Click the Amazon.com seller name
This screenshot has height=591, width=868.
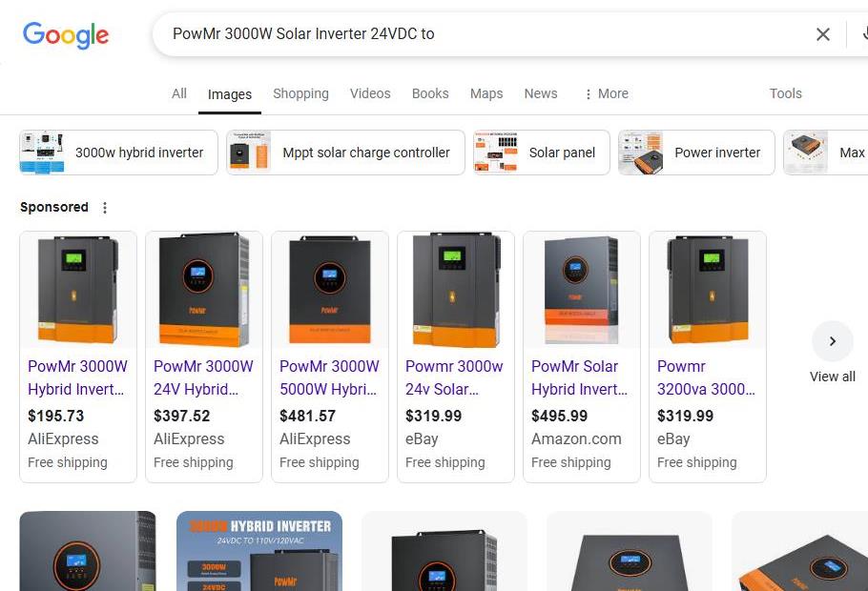pyautogui.click(x=576, y=439)
